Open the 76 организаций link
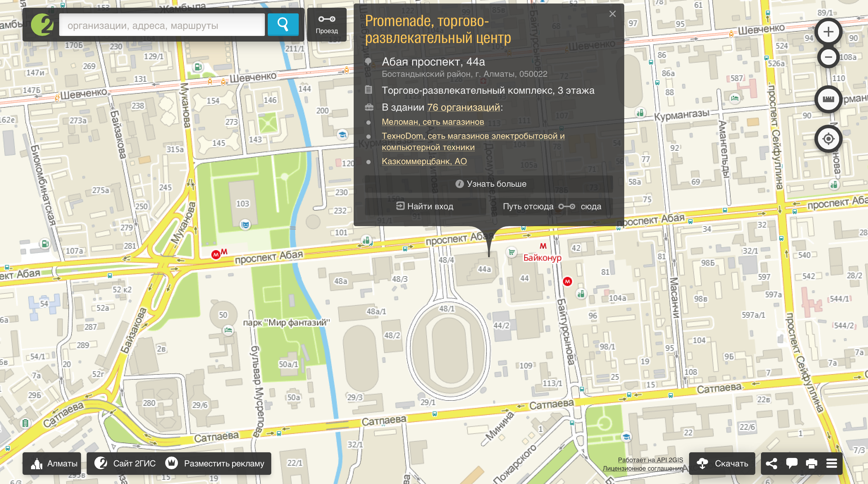 [x=464, y=107]
